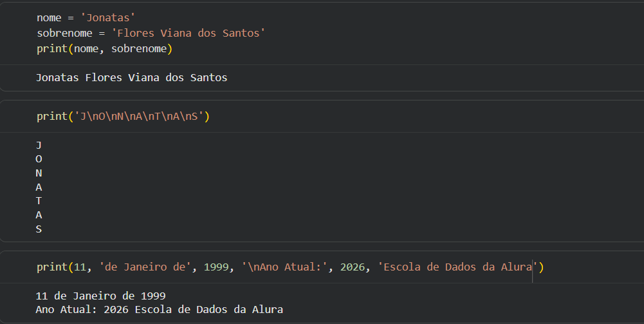Screen dimensions: 644x324
Task: Click output line '11 de Janeiro de 1999'
Action: tap(101, 296)
